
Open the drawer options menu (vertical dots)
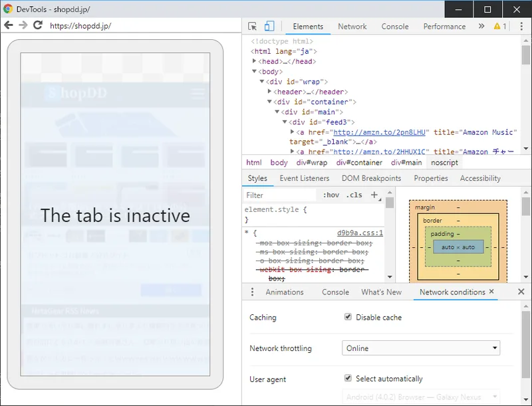(251, 292)
